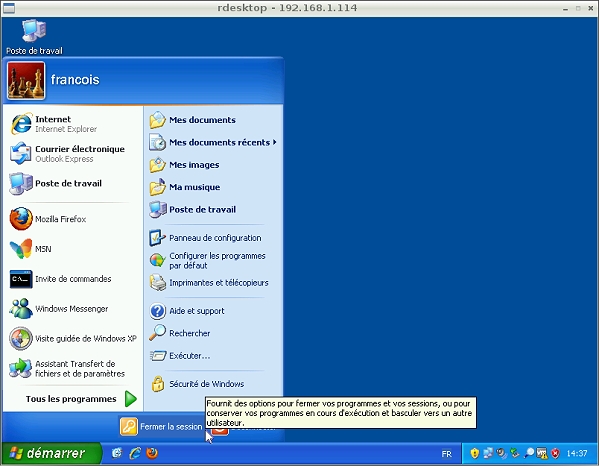
Task: Launch Mozilla Firefox from the Start menu
Action: [72, 219]
